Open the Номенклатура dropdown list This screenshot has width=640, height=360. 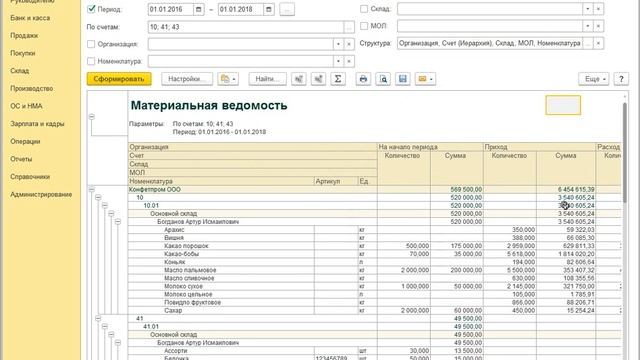(338, 61)
